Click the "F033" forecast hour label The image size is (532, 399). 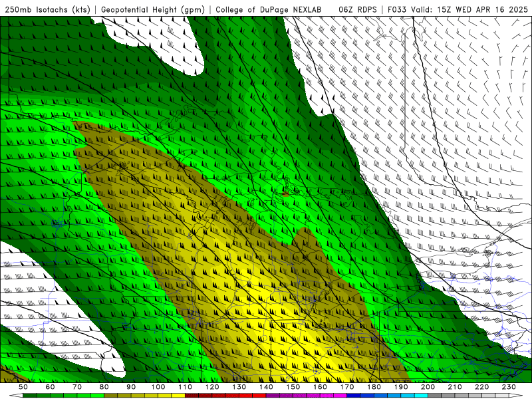(x=397, y=9)
